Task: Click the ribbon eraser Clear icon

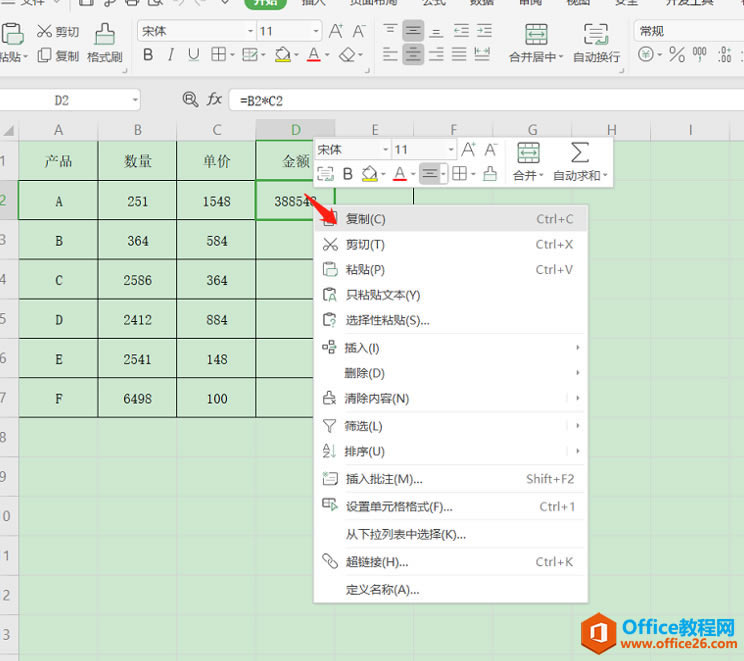Action: coord(347,55)
